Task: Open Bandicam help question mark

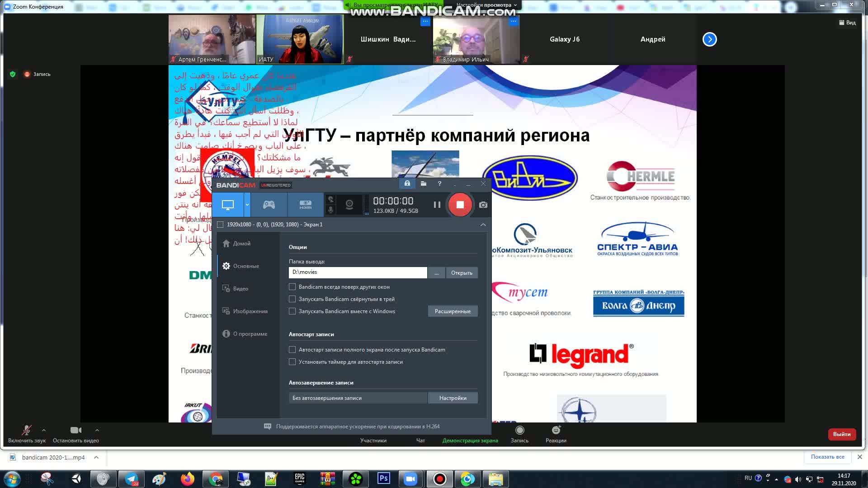Action: point(439,183)
